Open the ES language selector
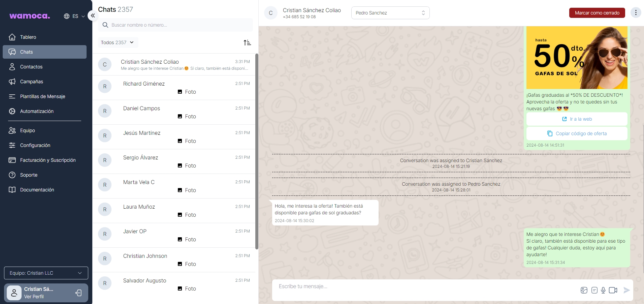This screenshot has height=304, width=644. 74,16
